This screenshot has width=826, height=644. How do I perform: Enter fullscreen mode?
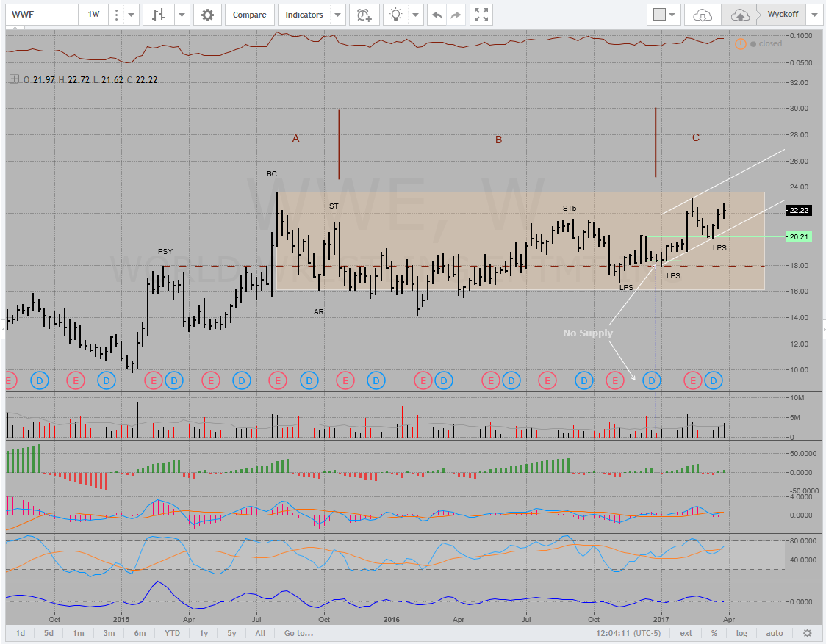(481, 15)
